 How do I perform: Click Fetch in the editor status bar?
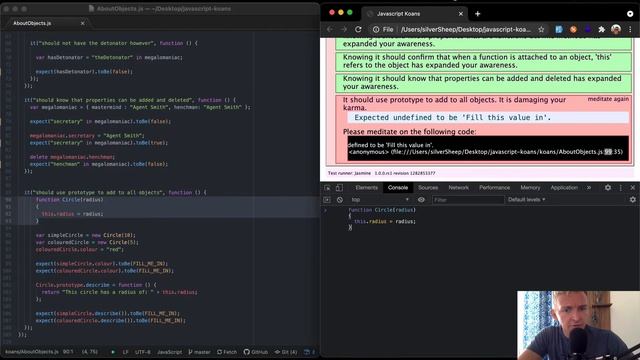tap(227, 352)
